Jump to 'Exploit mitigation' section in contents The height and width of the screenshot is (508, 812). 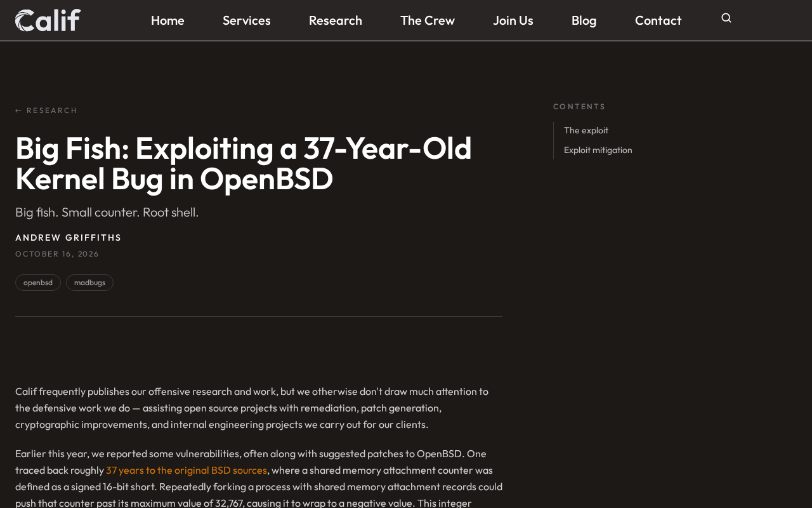598,150
